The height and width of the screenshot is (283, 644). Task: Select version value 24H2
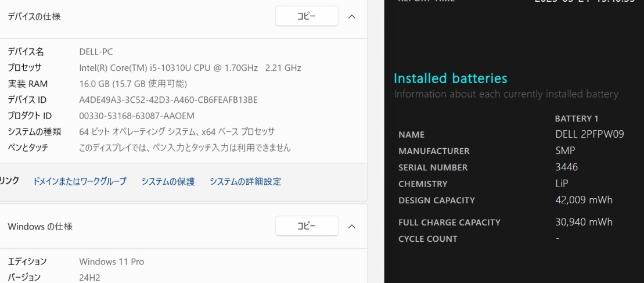pyautogui.click(x=89, y=278)
